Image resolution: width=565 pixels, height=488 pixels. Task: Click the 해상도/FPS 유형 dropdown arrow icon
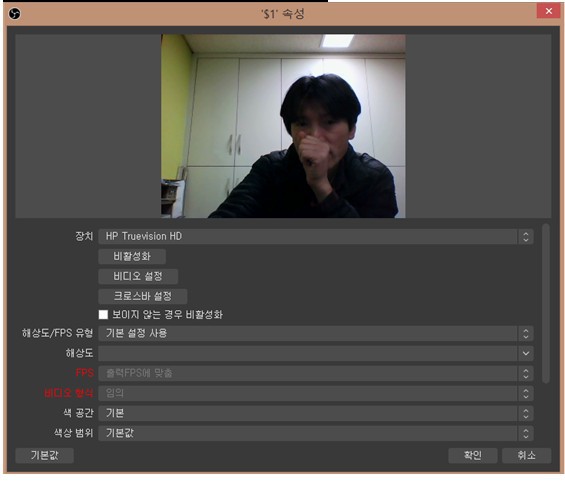click(x=526, y=333)
